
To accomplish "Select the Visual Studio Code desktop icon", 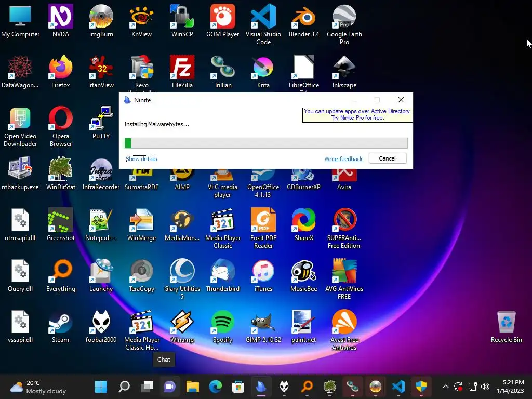I will pos(263,24).
